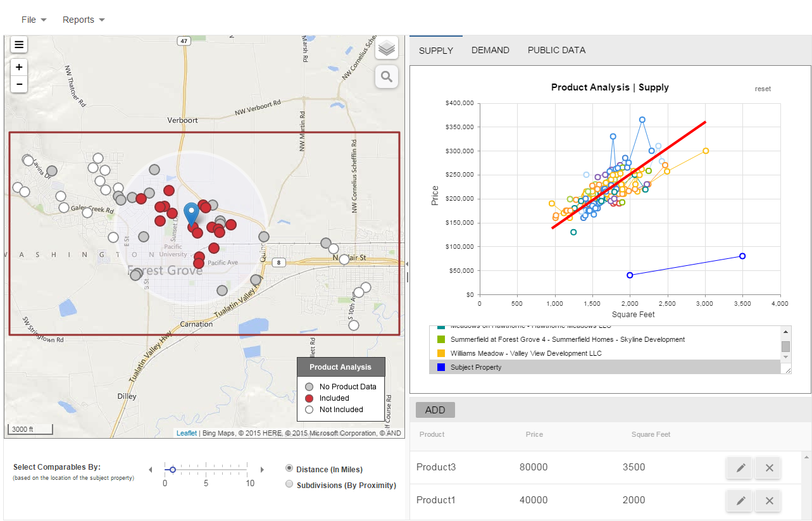Viewport: 812px width, 521px height.
Task: Switch to the PUBLIC DATA tab
Action: 556,50
